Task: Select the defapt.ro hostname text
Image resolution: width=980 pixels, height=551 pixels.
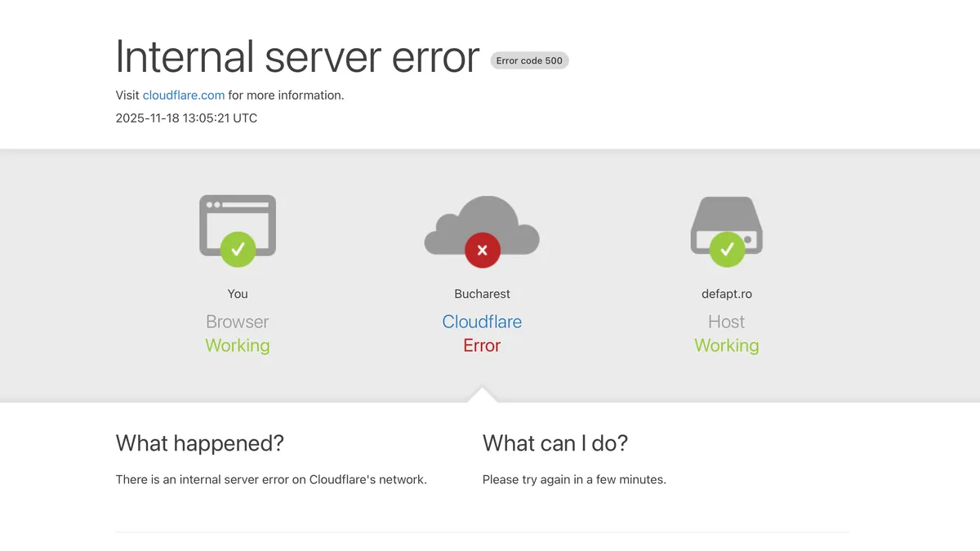Action: [x=726, y=293]
